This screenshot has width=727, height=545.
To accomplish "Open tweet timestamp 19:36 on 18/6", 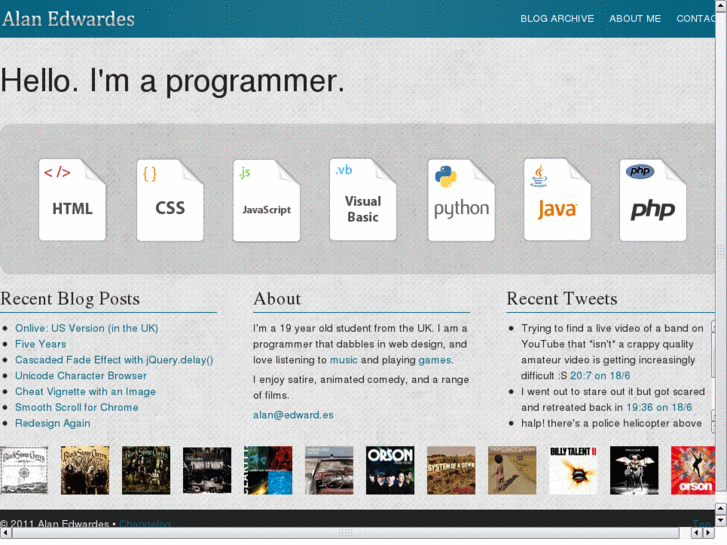I will click(659, 407).
